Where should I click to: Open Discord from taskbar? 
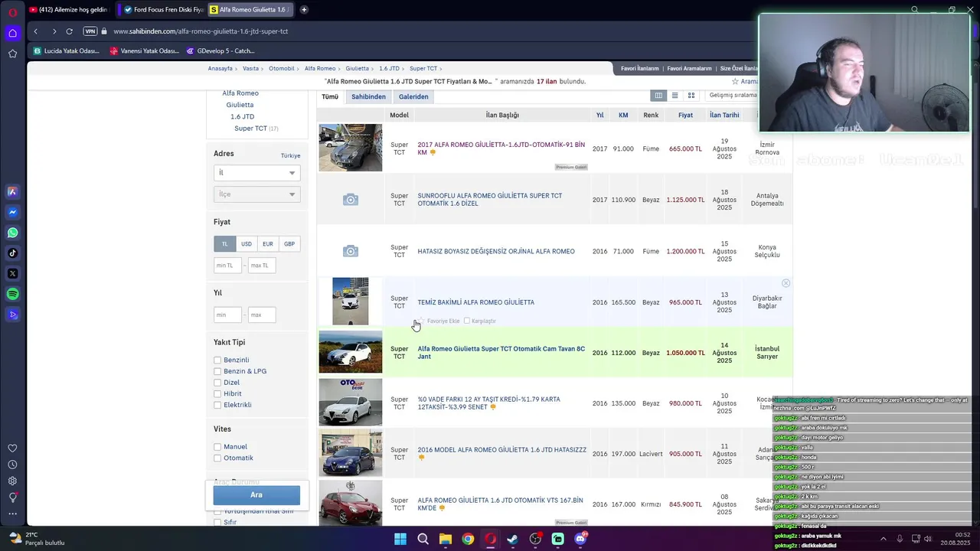pos(580,539)
